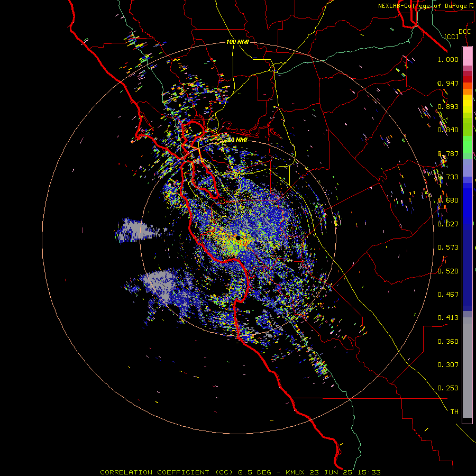Pick the gray swatch on the color scale

(467, 368)
